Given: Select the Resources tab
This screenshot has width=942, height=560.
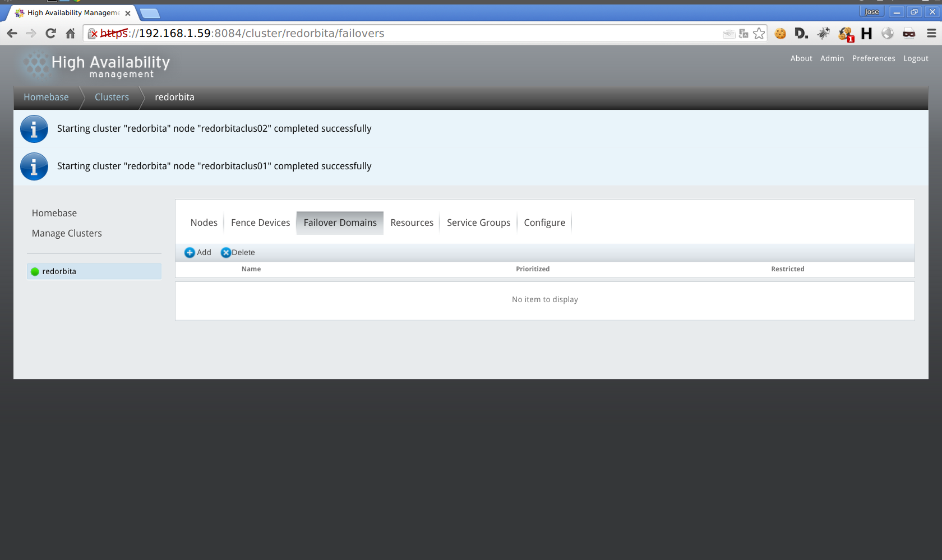Looking at the screenshot, I should 412,223.
